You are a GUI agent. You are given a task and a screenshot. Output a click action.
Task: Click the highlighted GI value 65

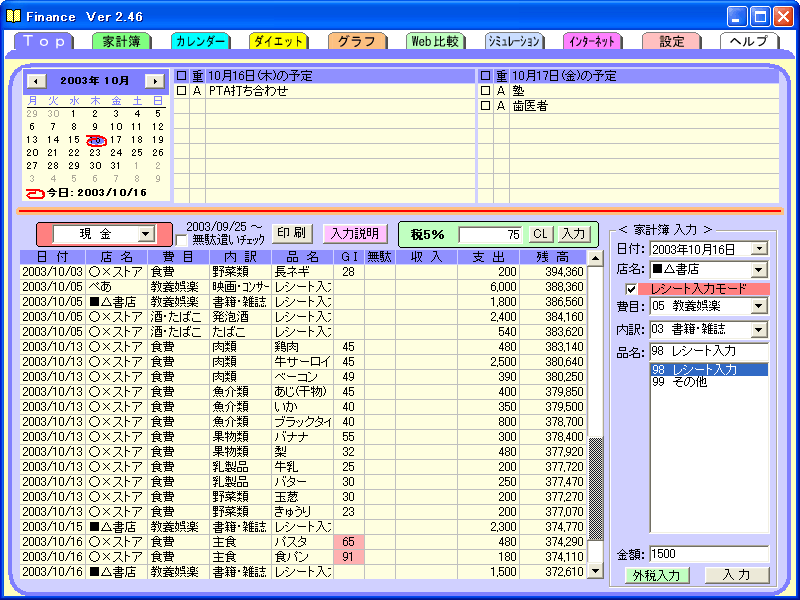tap(348, 542)
